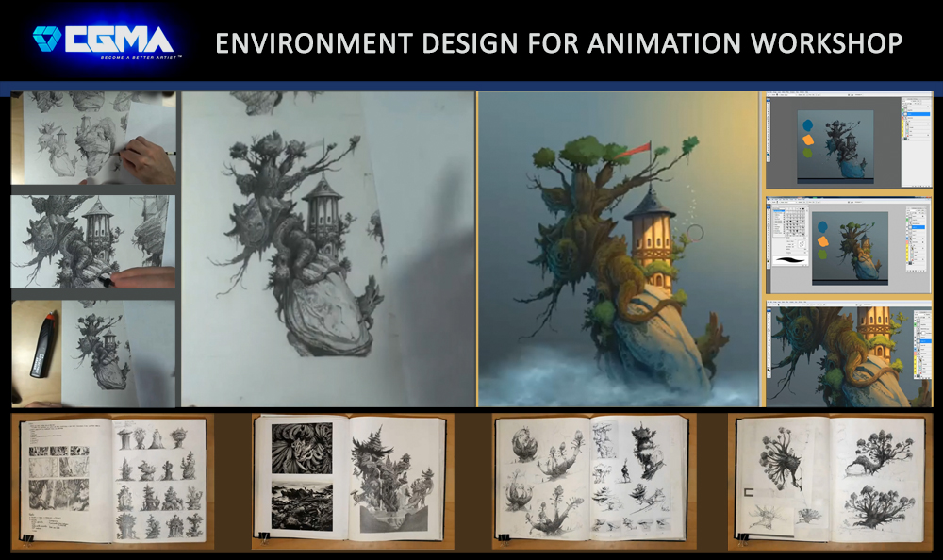Viewport: 943px width, 560px height.
Task: Open the sketchbook photo with two dark reference photos
Action: (x=353, y=481)
